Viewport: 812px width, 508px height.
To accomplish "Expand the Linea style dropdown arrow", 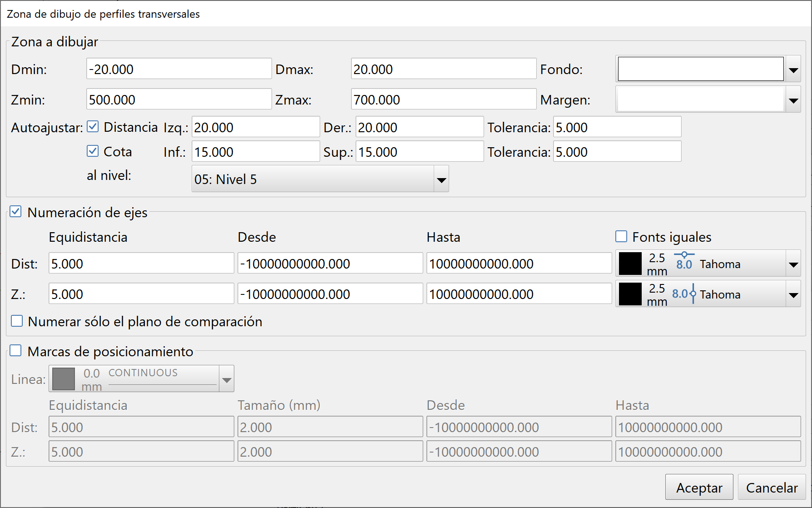I will (227, 379).
